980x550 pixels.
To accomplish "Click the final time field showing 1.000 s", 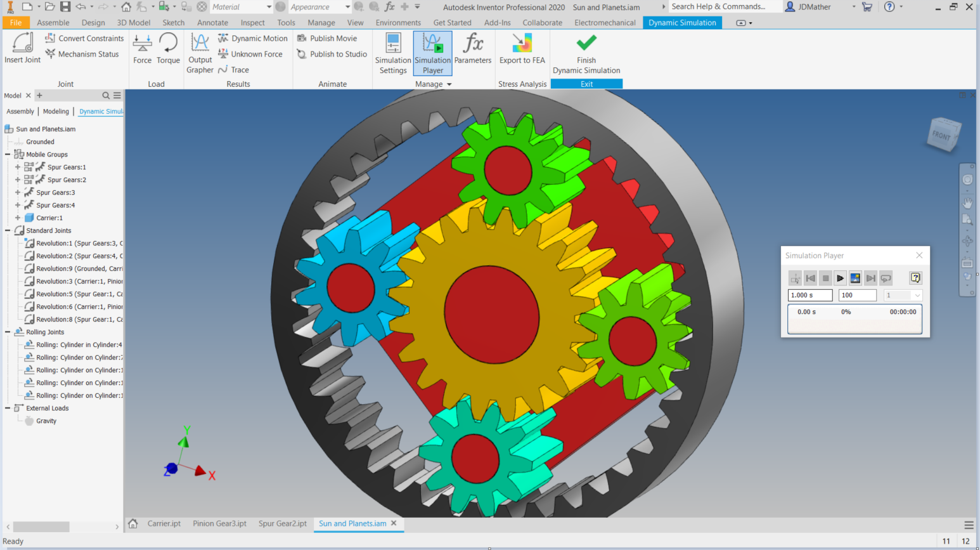I will tap(810, 295).
